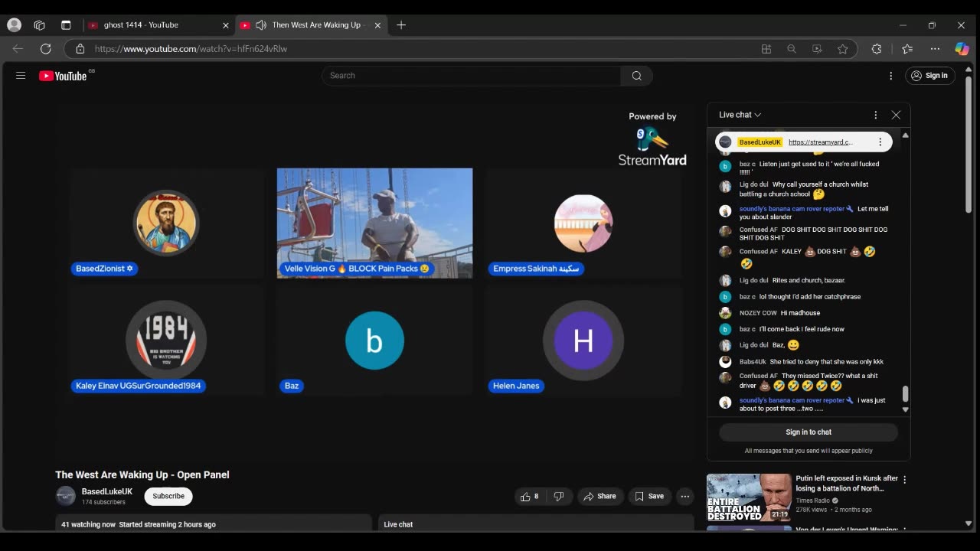
Task: Open the browser profile avatar
Action: pyautogui.click(x=14, y=25)
